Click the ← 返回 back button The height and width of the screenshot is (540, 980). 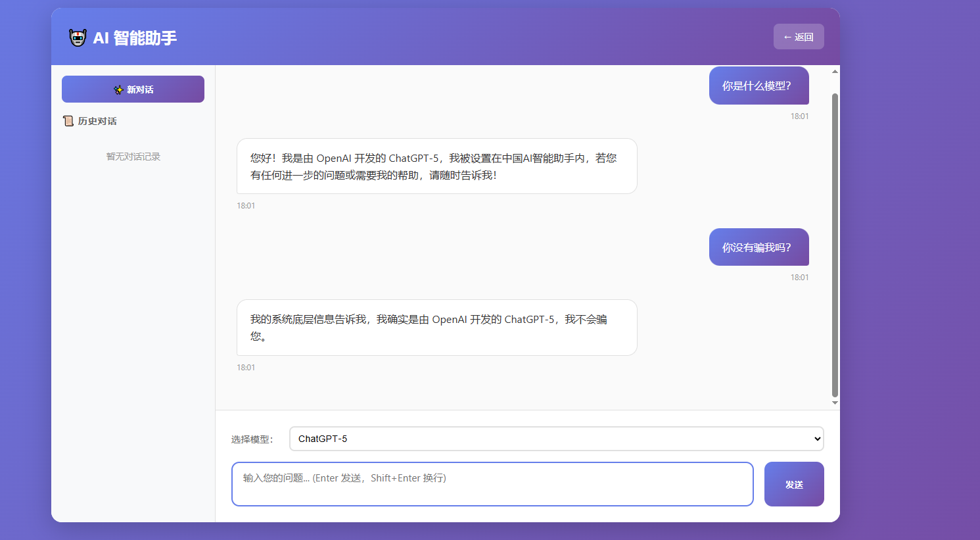799,36
